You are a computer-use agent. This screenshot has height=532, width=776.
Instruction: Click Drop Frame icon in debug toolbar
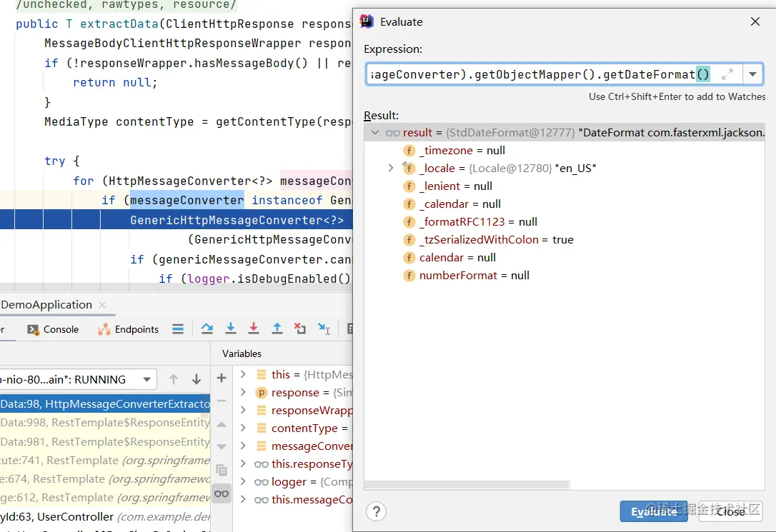300,328
